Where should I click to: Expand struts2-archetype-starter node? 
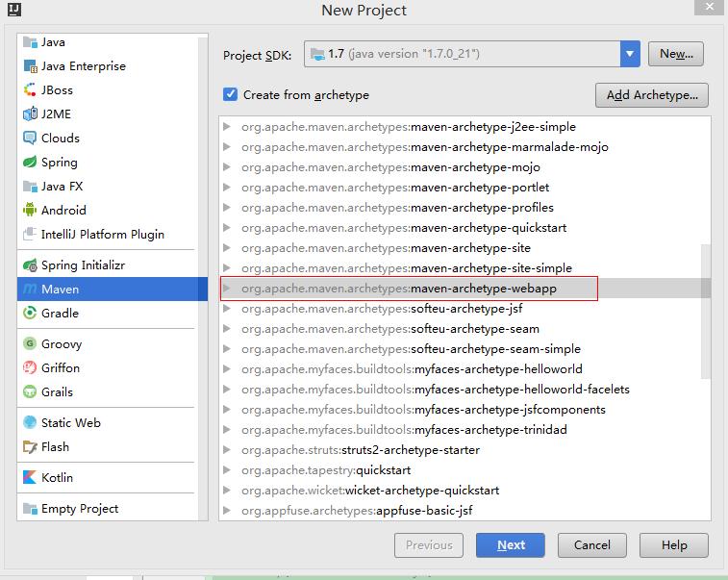tap(227, 450)
